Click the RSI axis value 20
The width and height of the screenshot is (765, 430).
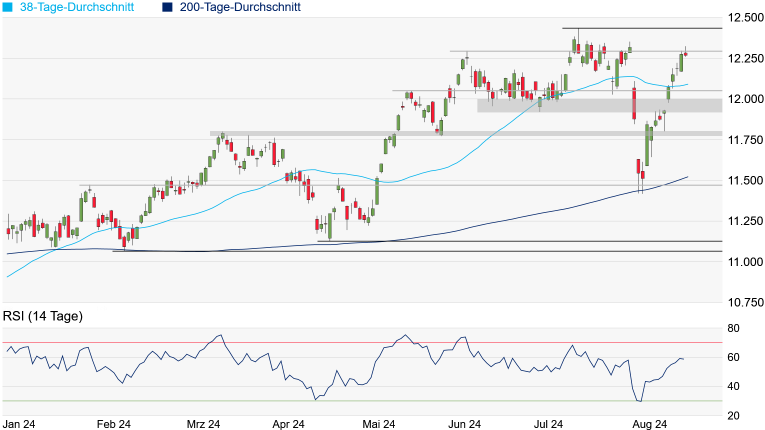coord(732,415)
